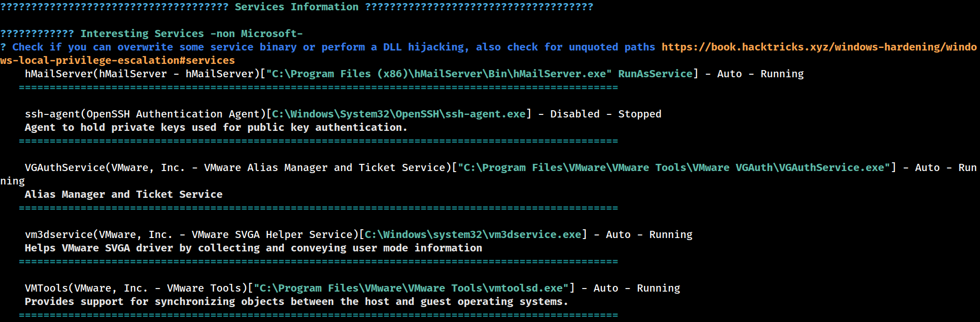This screenshot has height=322, width=980.
Task: Click 'Auto - Running' status of hMailServer
Action: [761, 74]
